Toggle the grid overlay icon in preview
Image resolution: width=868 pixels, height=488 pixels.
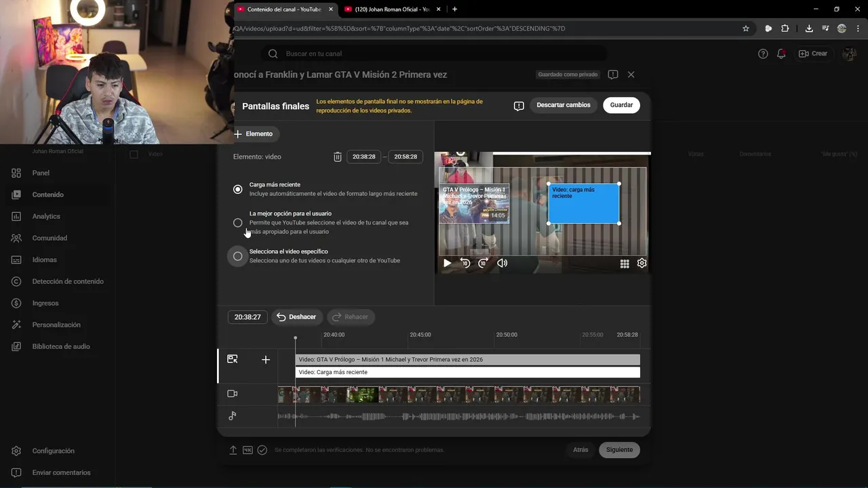(625, 264)
